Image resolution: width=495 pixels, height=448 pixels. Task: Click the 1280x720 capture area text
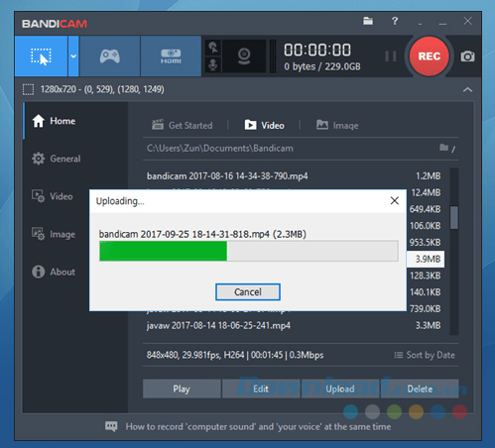(102, 89)
